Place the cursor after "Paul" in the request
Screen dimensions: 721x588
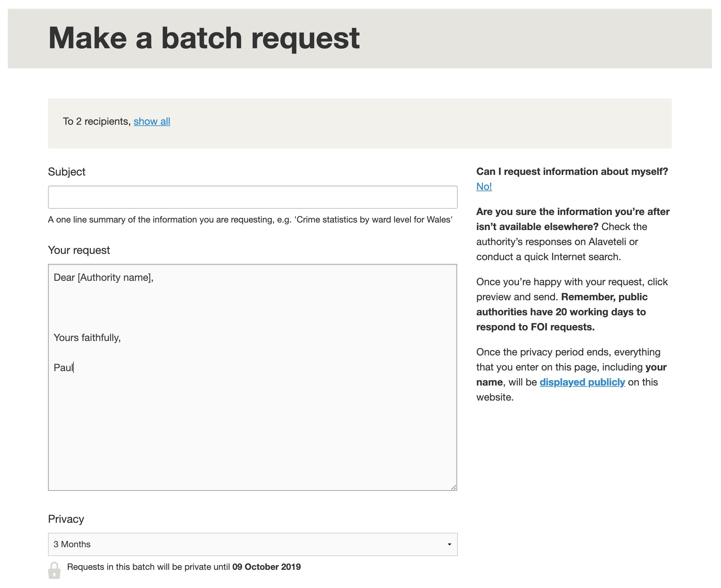74,367
